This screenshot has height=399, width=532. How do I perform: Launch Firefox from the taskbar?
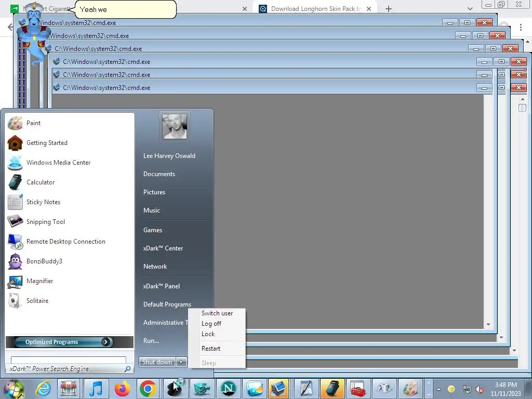point(122,389)
